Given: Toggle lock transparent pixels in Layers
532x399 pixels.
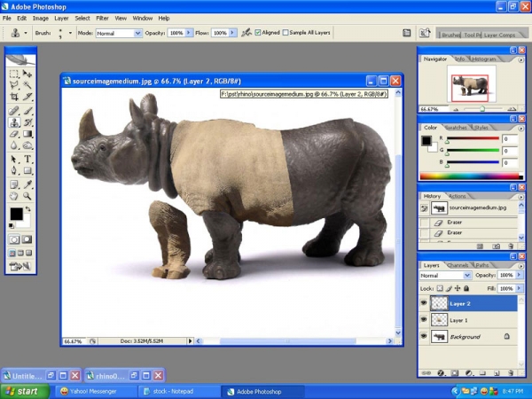Looking at the screenshot, I should (440, 288).
